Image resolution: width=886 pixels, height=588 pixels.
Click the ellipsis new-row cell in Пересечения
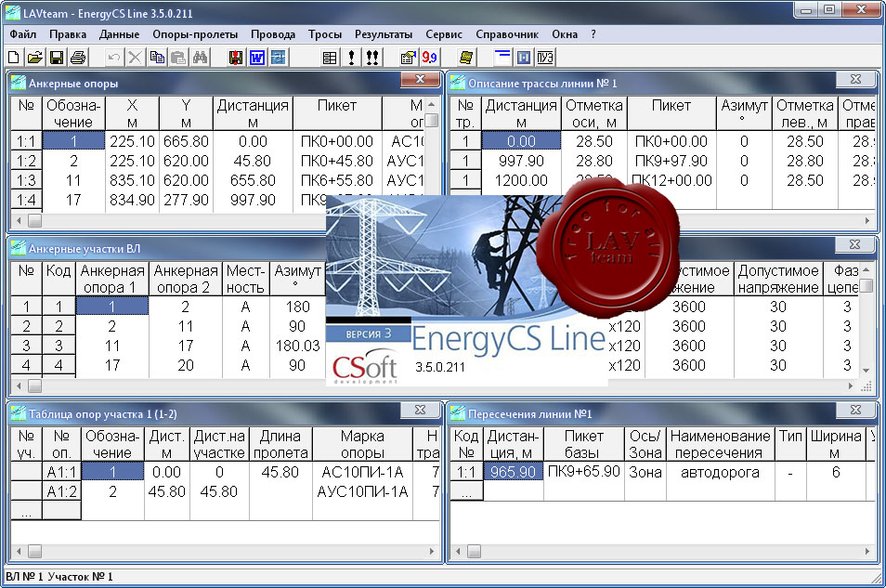tap(466, 492)
